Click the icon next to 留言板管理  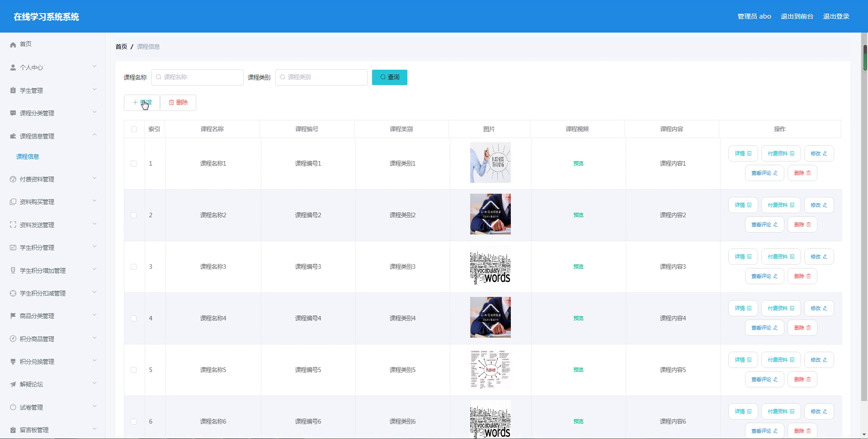pos(13,430)
